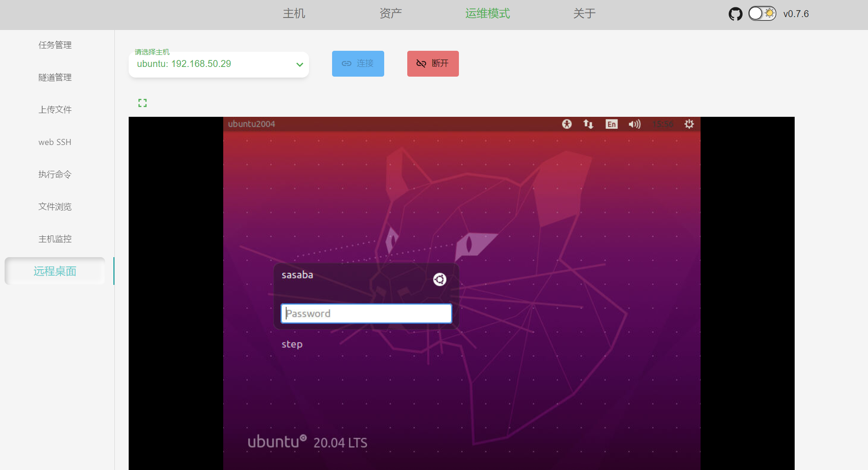This screenshot has height=470, width=868.
Task: Click the fullscreen icon above remote desktop
Action: (x=143, y=103)
